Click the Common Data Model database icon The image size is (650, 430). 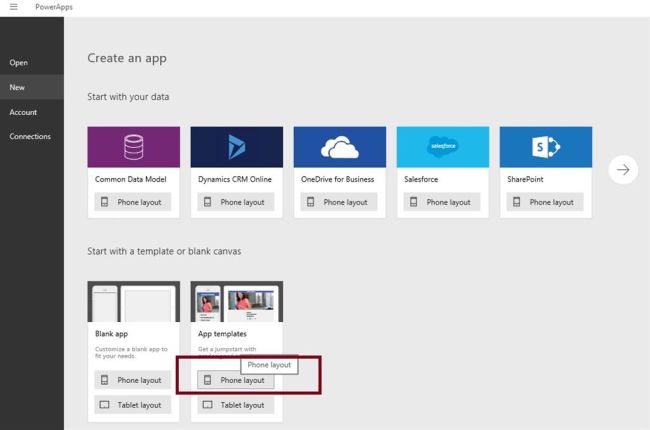(133, 147)
